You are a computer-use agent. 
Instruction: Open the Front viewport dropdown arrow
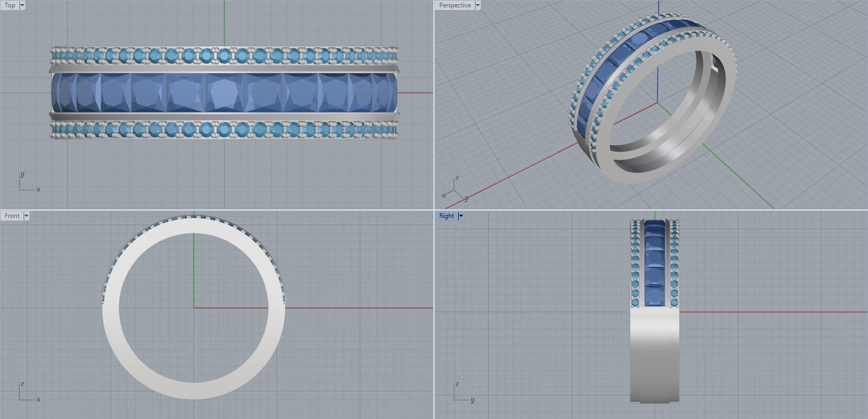click(26, 216)
